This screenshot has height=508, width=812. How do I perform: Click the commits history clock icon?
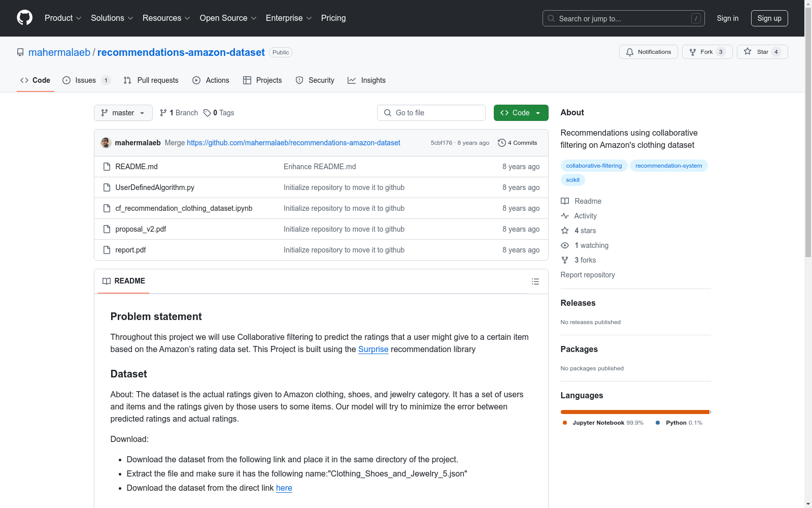point(502,143)
